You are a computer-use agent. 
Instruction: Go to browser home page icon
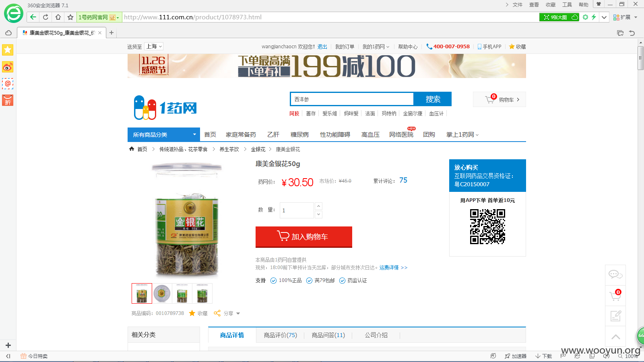point(58,17)
